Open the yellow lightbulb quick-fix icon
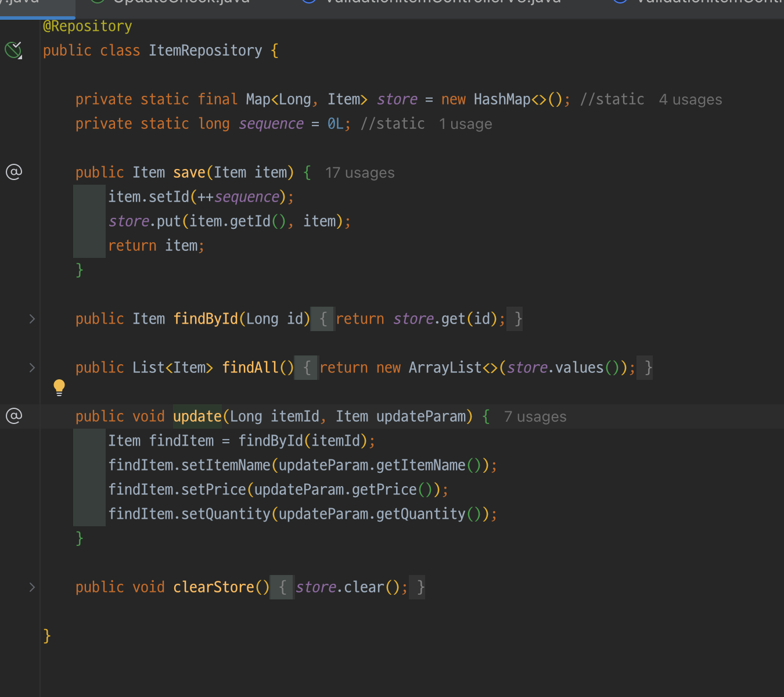The height and width of the screenshot is (697, 784). [x=59, y=387]
